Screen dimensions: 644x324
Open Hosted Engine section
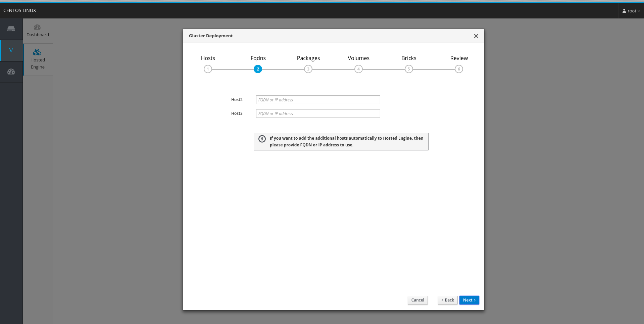(38, 59)
